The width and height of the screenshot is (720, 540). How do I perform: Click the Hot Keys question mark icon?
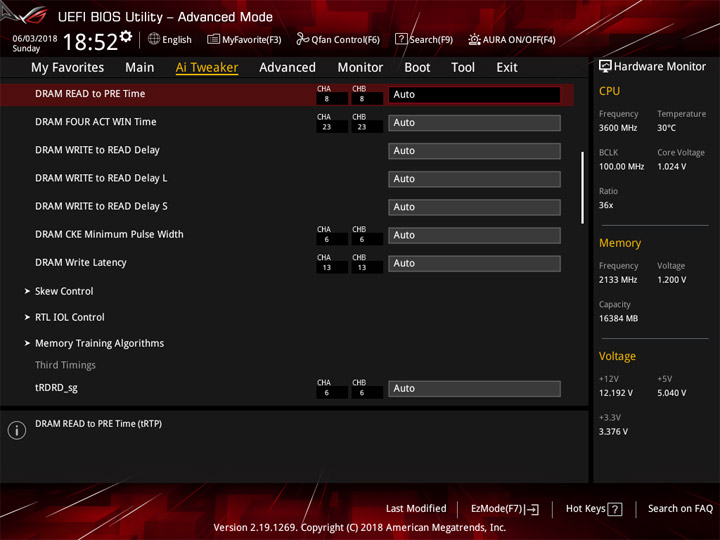click(615, 509)
